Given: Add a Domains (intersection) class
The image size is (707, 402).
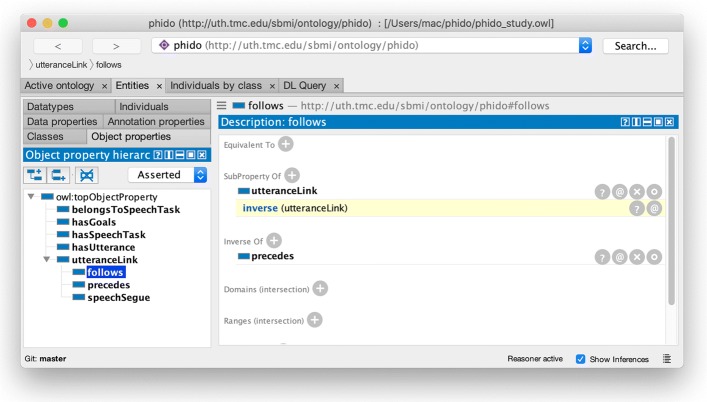Looking at the screenshot, I should pos(320,288).
